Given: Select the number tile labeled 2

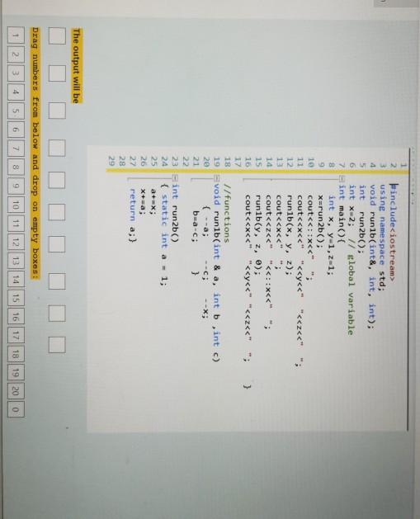Looking at the screenshot, I should pos(16,54).
